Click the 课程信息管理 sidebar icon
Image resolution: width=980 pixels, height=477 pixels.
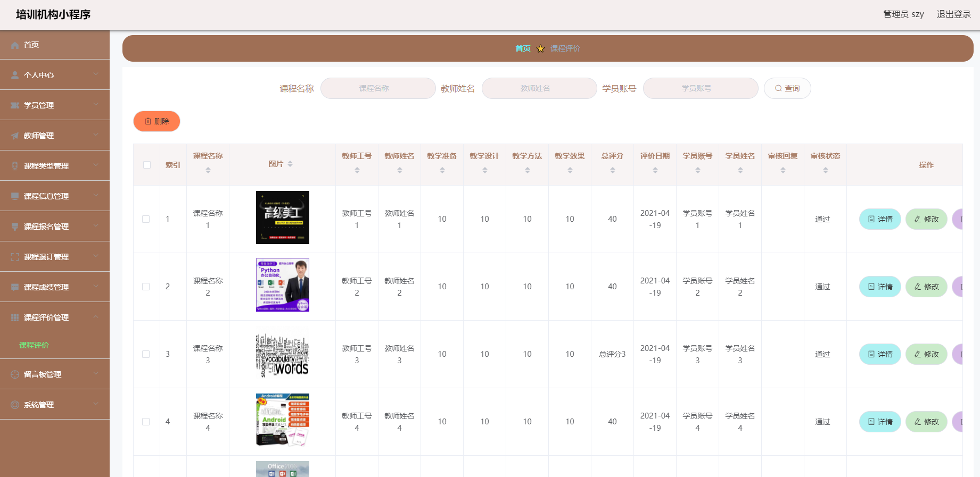[x=15, y=196]
